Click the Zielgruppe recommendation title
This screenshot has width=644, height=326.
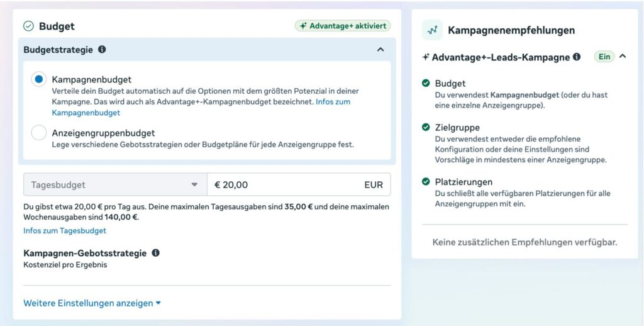[457, 127]
